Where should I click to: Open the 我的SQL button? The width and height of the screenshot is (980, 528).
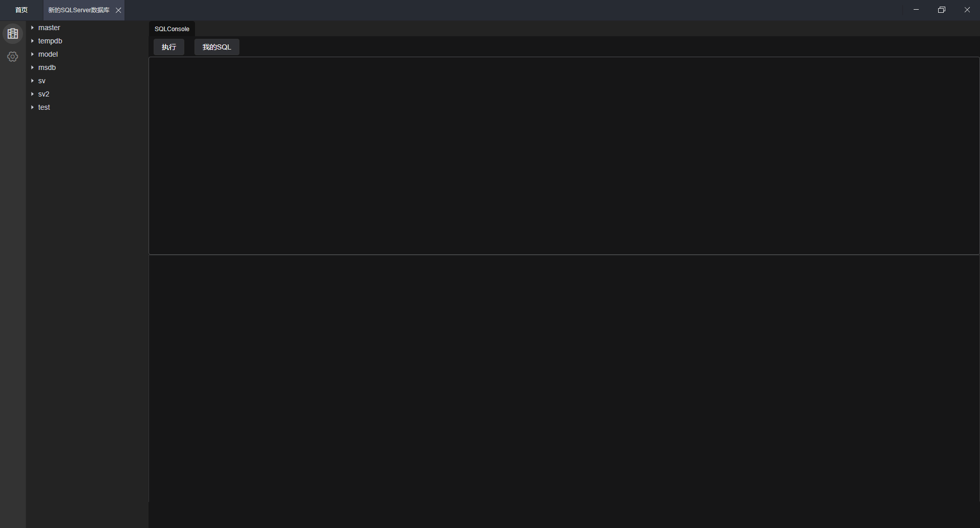216,47
